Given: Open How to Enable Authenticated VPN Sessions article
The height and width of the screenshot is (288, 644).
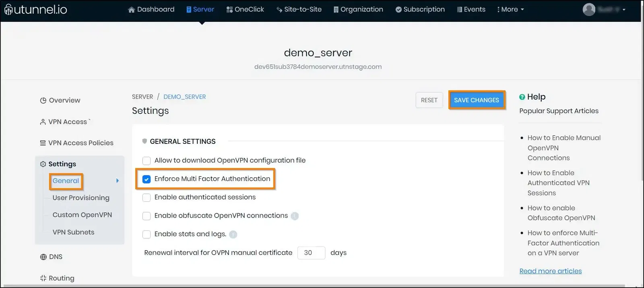Looking at the screenshot, I should [559, 183].
